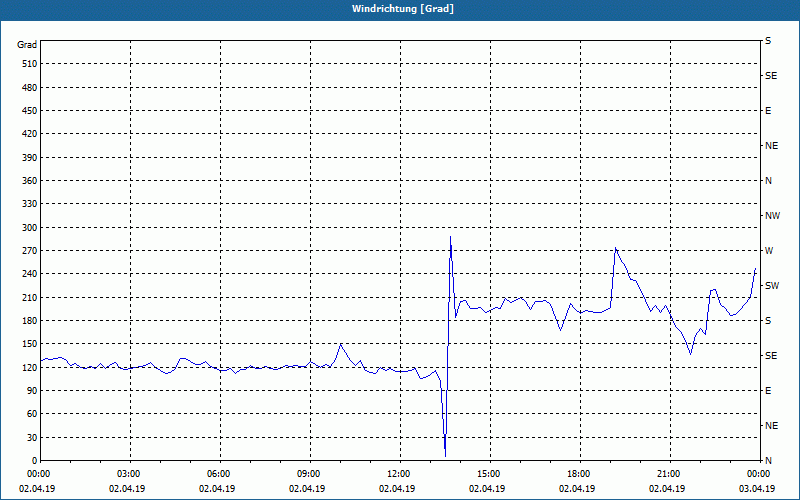Image resolution: width=800 pixels, height=500 pixels.
Task: Click the 03:00 time label
Action: pos(127,474)
